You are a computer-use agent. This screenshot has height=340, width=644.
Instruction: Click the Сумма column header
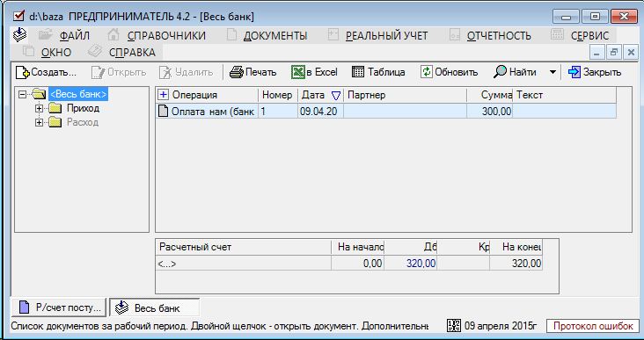(x=489, y=95)
